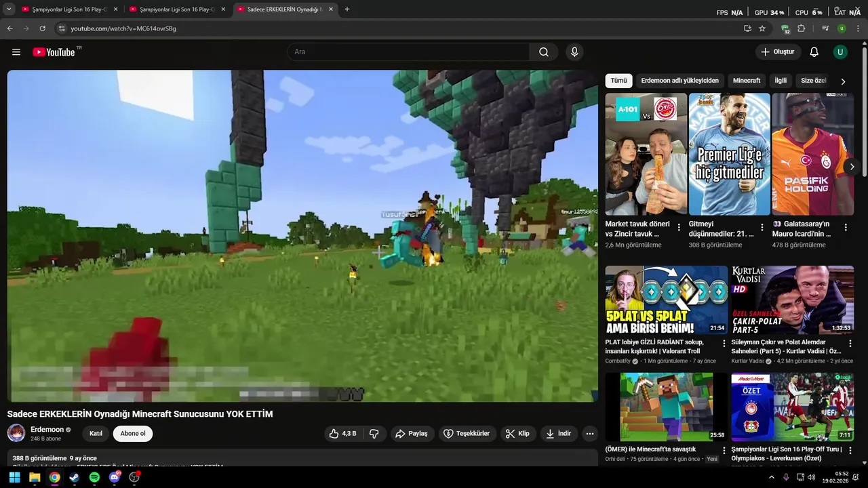Start voice search with the microphone
The width and height of the screenshot is (868, 488).
click(x=574, y=52)
